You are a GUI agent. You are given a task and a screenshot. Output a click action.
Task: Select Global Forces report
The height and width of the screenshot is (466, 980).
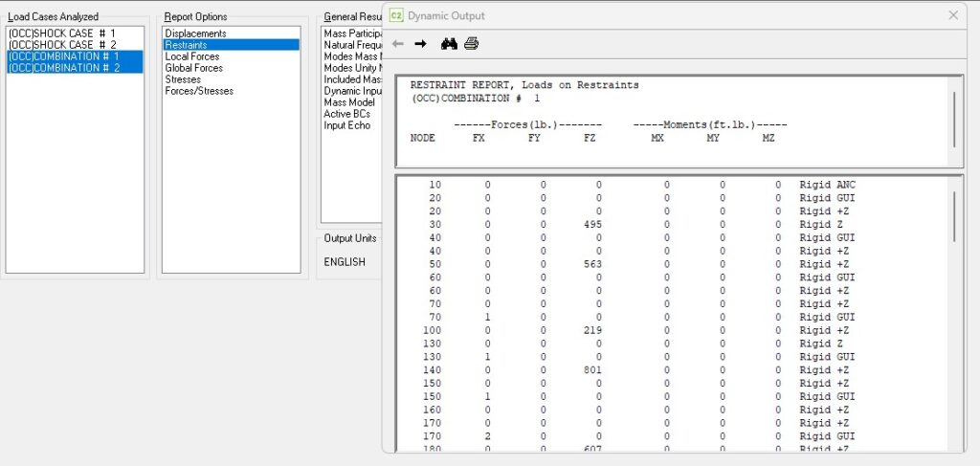[x=193, y=68]
